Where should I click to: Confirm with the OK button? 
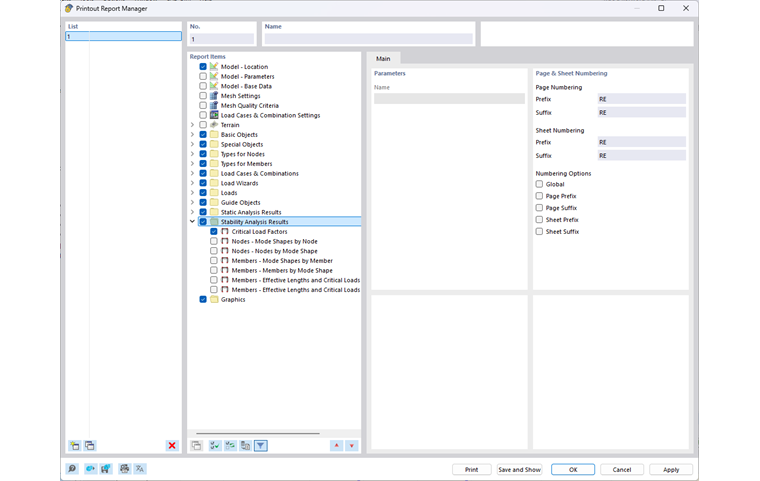[573, 469]
